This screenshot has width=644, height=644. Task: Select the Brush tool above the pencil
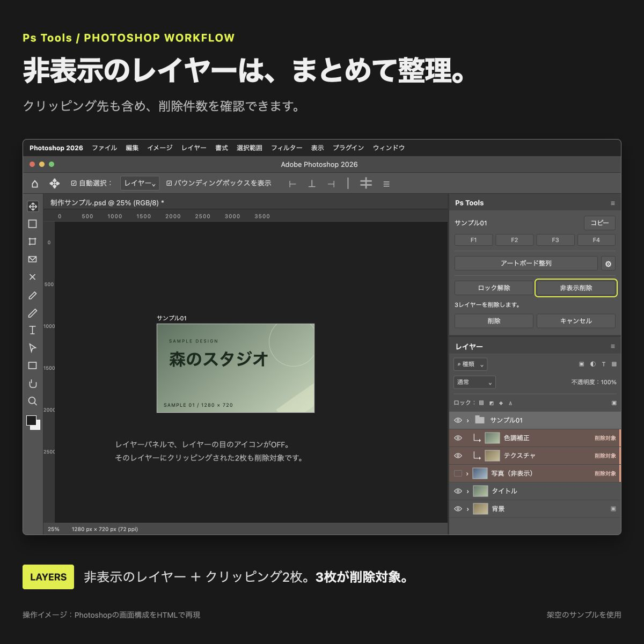click(x=33, y=295)
